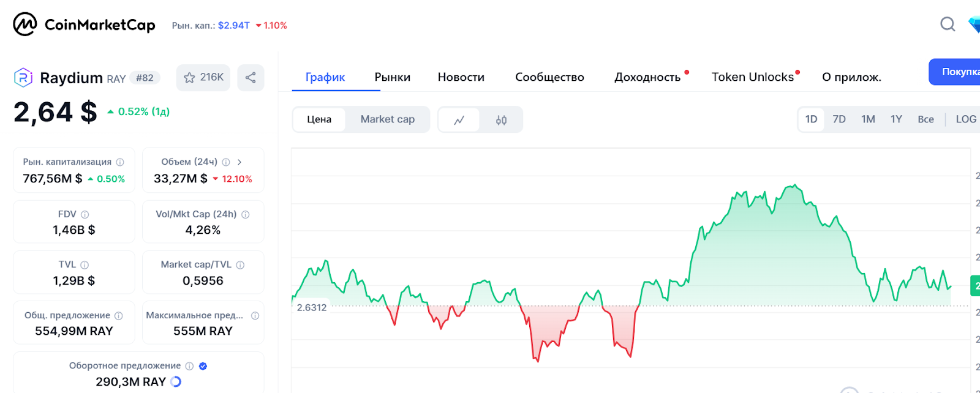Share Raydium page via share icon
This screenshot has width=980, height=393.
tap(251, 78)
